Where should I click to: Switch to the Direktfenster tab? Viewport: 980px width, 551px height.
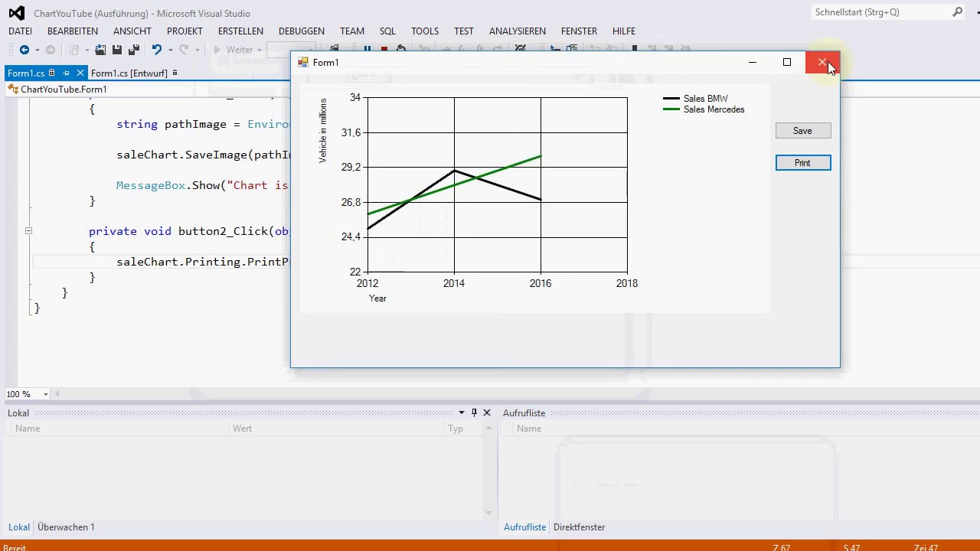point(579,527)
